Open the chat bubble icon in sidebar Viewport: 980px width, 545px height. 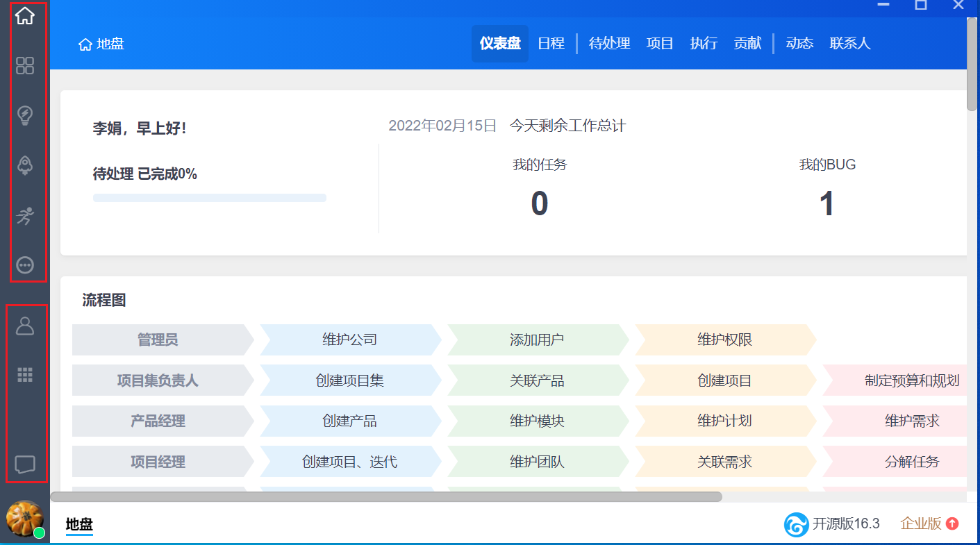[x=25, y=464]
